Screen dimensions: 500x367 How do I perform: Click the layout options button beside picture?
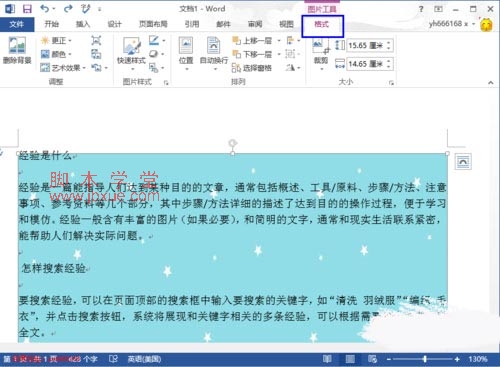[x=463, y=162]
